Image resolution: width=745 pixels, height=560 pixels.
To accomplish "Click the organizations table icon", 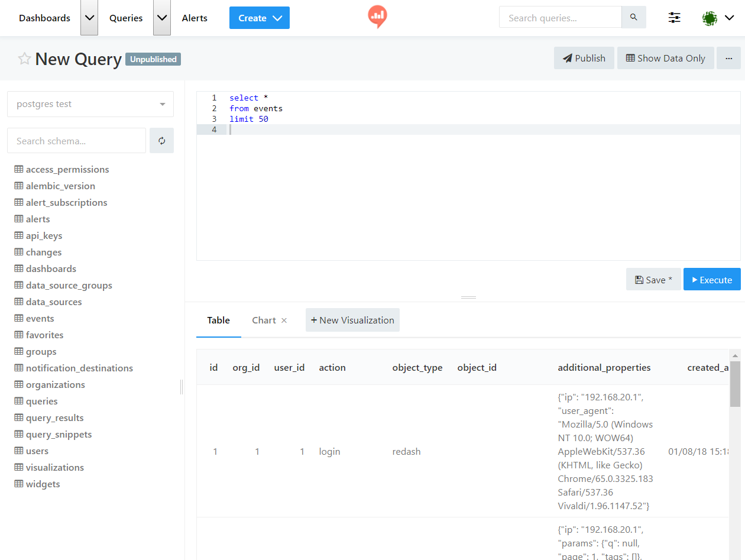I will tap(19, 385).
